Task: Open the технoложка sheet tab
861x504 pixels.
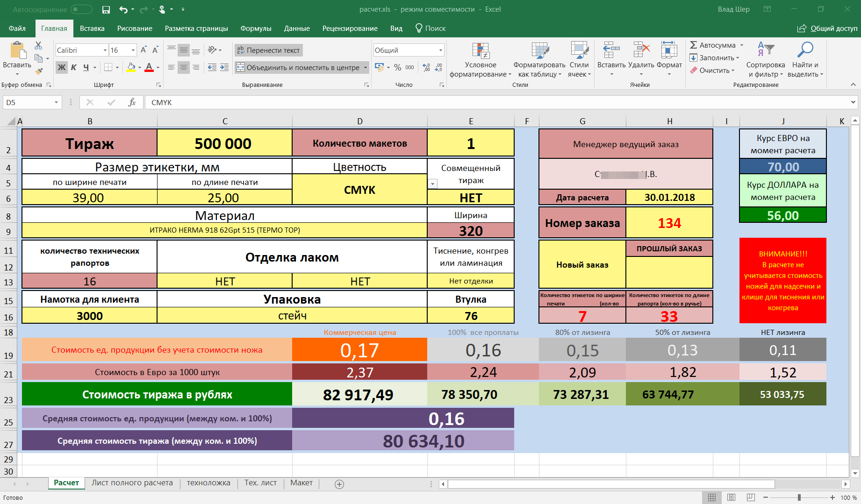Action: [208, 483]
